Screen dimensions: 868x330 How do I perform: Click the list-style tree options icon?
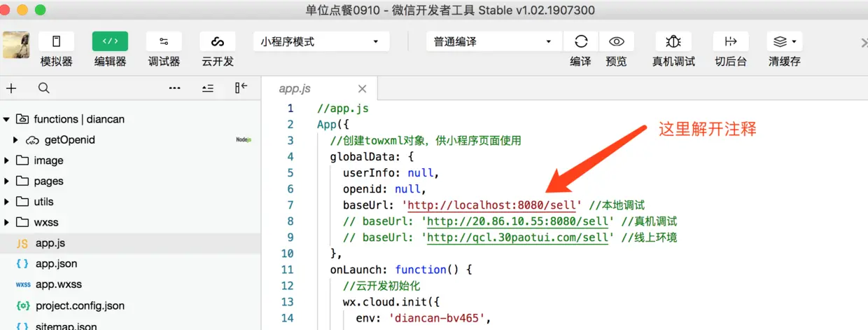pos(208,88)
